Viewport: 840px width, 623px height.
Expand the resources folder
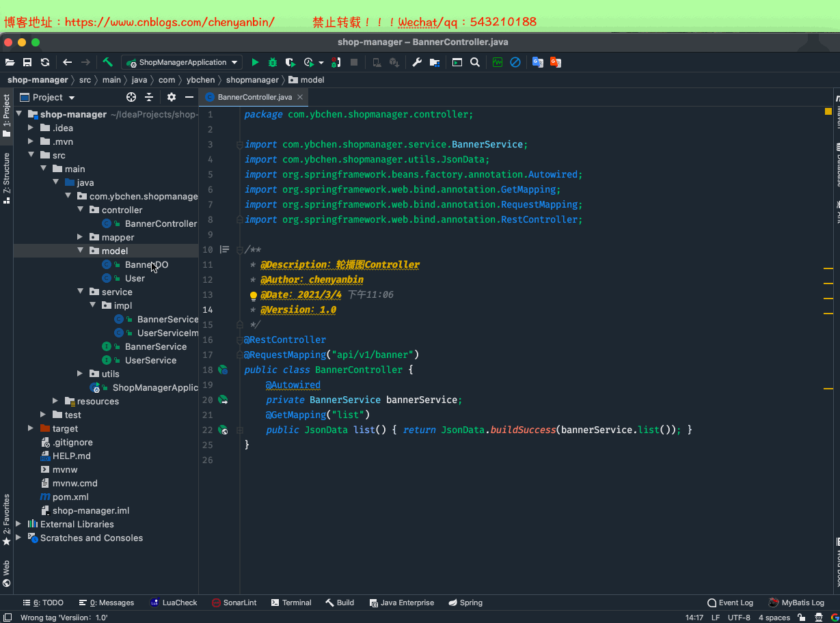point(55,401)
